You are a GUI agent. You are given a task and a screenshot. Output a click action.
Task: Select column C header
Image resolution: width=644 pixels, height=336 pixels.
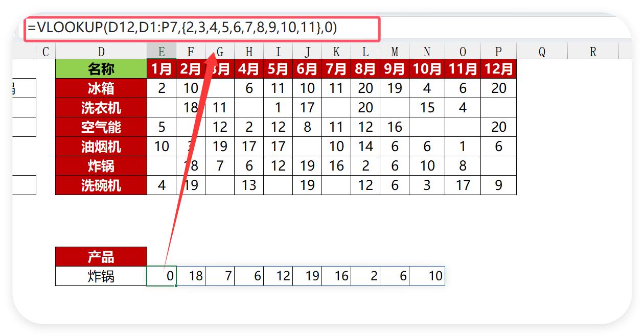pyautogui.click(x=46, y=51)
